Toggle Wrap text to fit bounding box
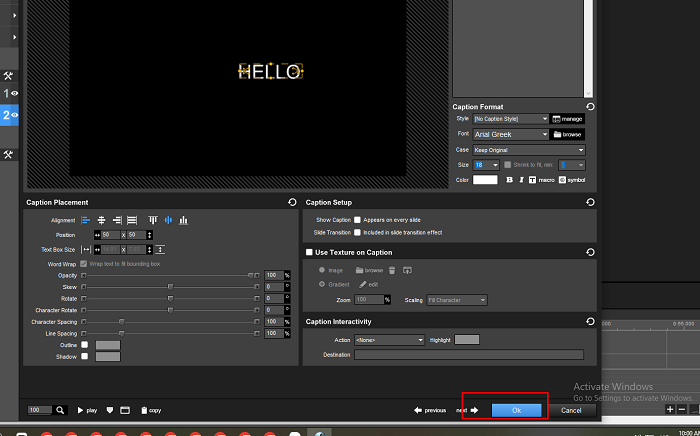700x436 pixels. click(83, 264)
